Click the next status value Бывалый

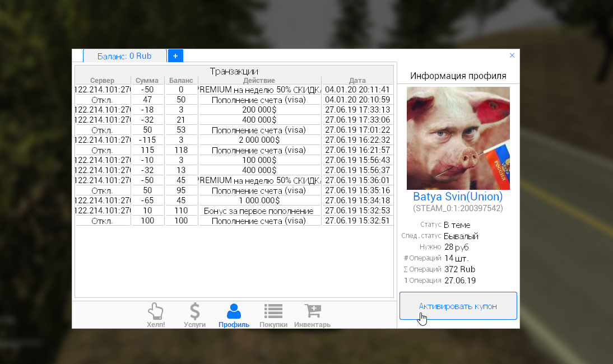[x=461, y=236]
